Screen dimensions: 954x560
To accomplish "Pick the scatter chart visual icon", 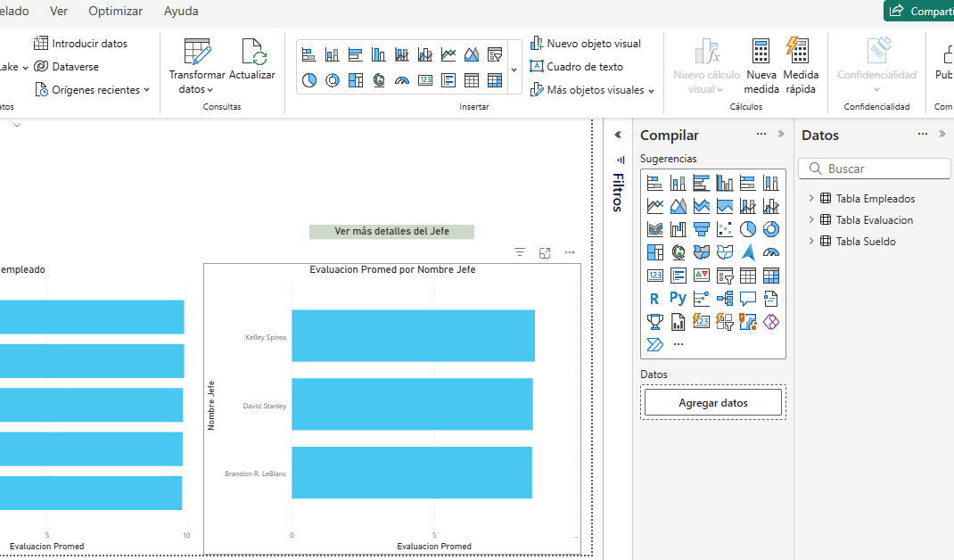I will [724, 229].
